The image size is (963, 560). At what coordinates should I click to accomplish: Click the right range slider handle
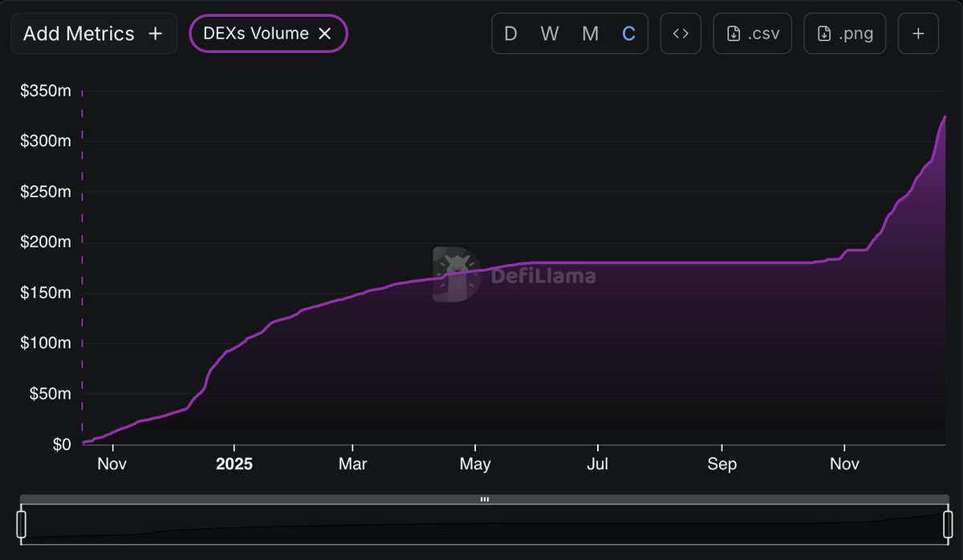[948, 524]
